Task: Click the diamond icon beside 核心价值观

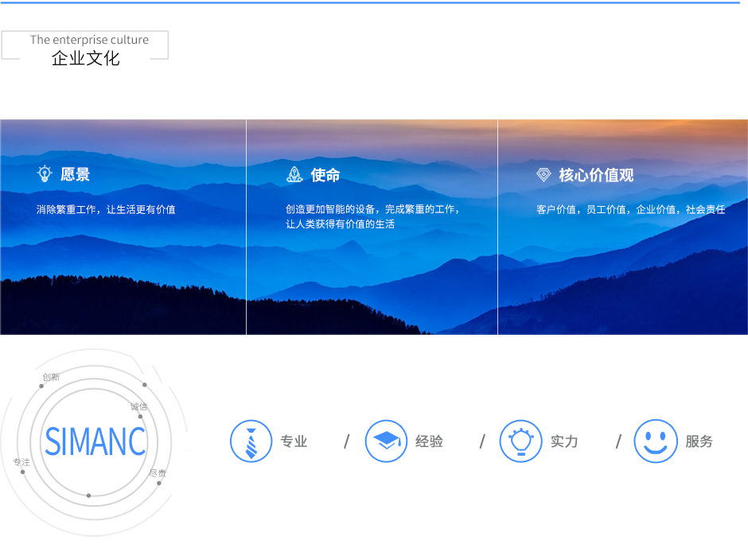Action: [x=543, y=174]
